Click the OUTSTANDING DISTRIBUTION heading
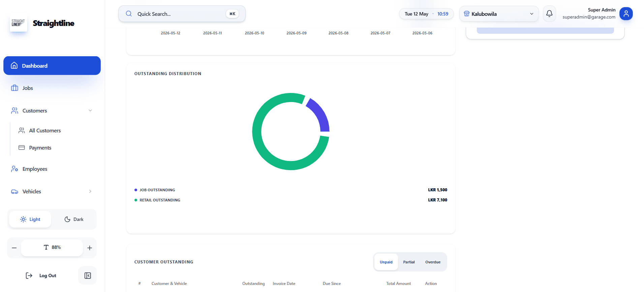The width and height of the screenshot is (644, 292). click(168, 74)
